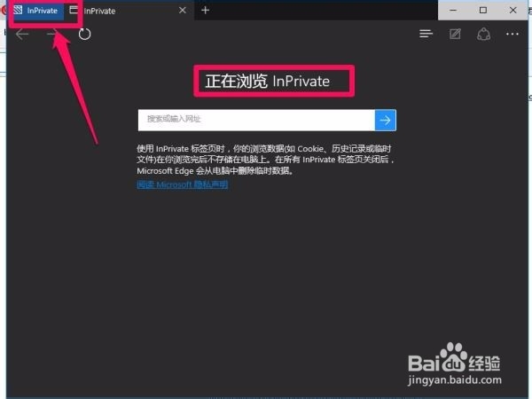Image resolution: width=532 pixels, height=399 pixels.
Task: Minimize the Edge window
Action: click(x=452, y=10)
